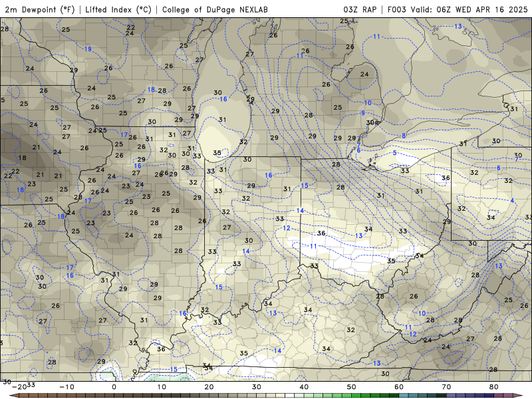Screen dimensions: 532x399
Task: Click the "40" color scale label
Action: click(x=304, y=387)
